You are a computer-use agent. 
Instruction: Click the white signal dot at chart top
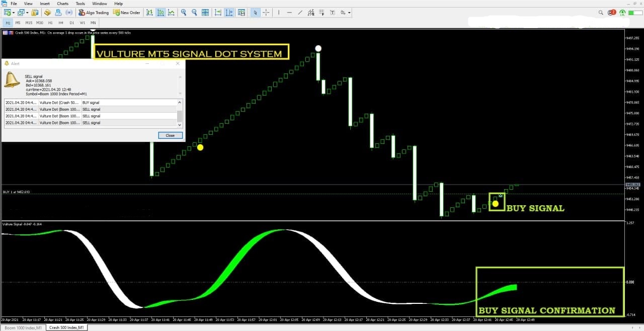(x=318, y=49)
